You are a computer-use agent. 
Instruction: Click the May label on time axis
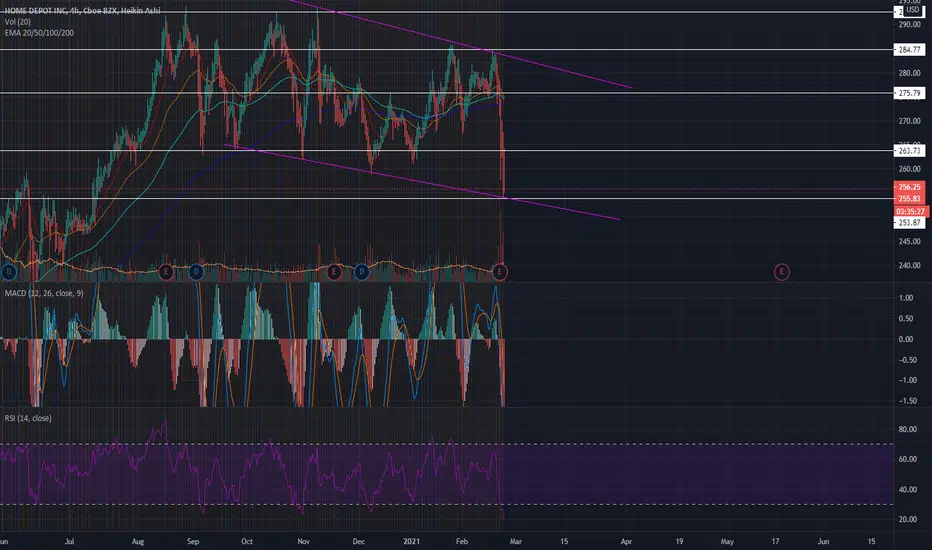[727, 542]
